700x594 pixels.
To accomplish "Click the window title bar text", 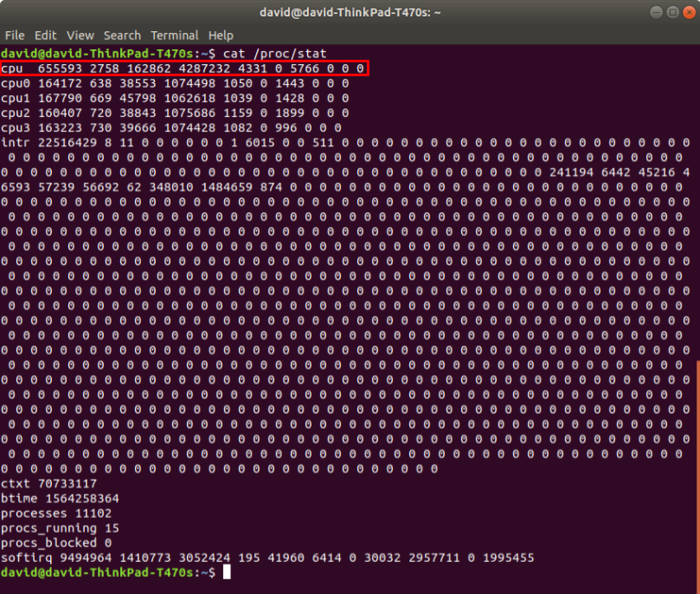I will [350, 12].
